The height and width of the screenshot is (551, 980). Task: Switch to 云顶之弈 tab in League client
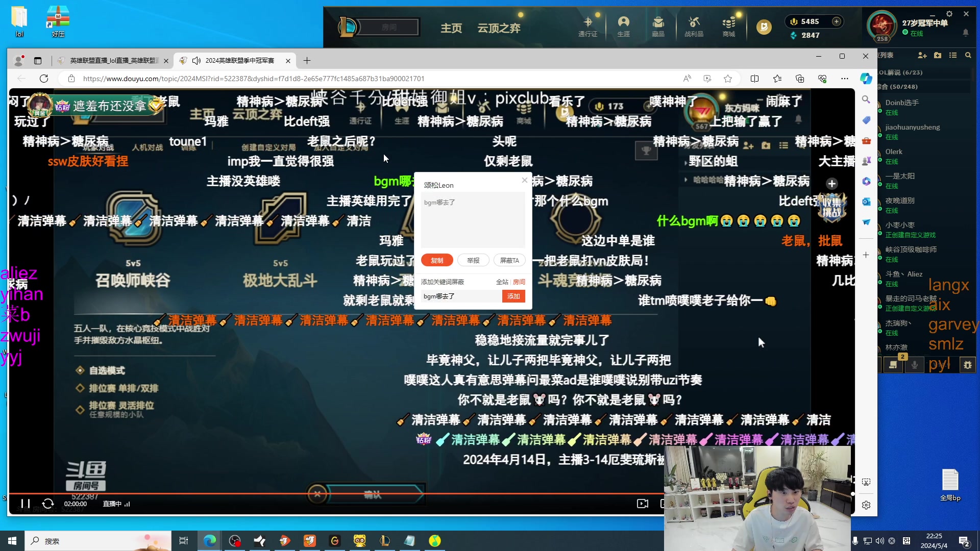tap(499, 28)
